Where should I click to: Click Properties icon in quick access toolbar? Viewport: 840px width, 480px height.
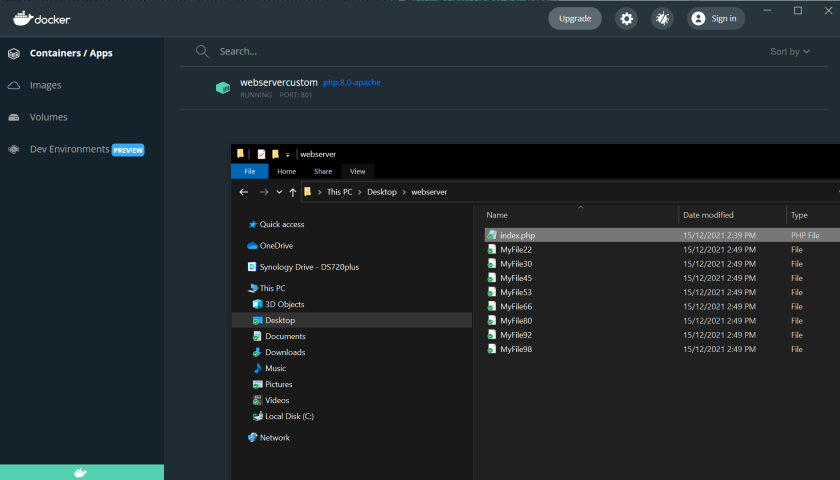pyautogui.click(x=261, y=154)
